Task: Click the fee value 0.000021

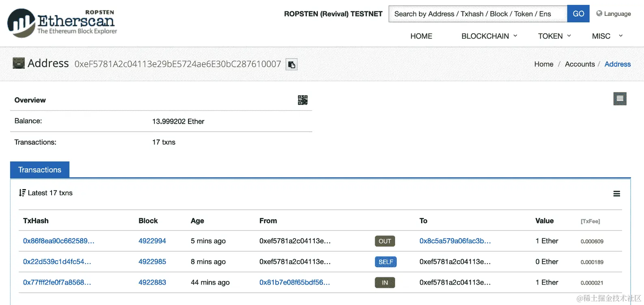Action: [x=592, y=283]
